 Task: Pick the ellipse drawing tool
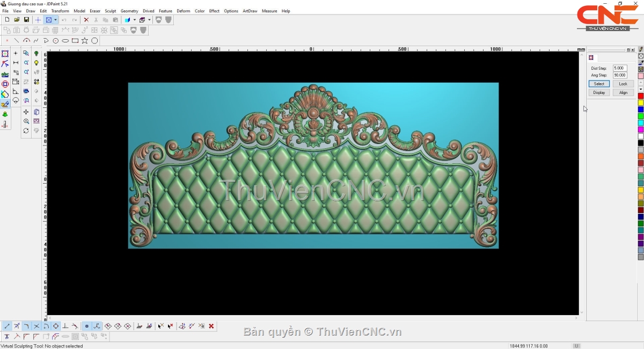[65, 41]
